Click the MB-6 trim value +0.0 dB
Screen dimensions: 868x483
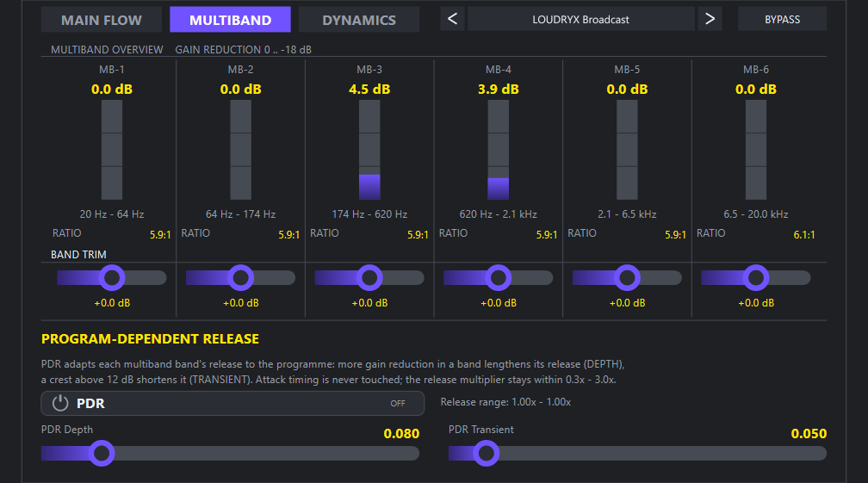[x=756, y=303]
